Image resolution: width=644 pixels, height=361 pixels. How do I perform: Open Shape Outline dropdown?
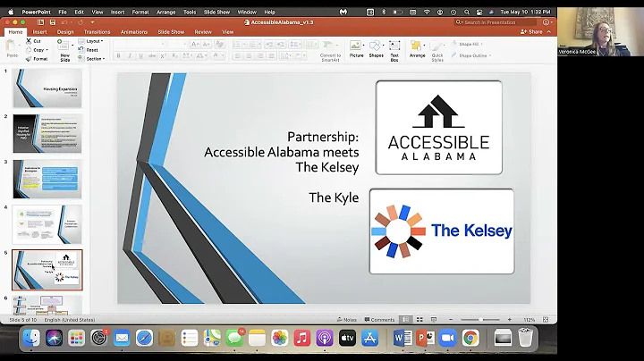pos(470,55)
